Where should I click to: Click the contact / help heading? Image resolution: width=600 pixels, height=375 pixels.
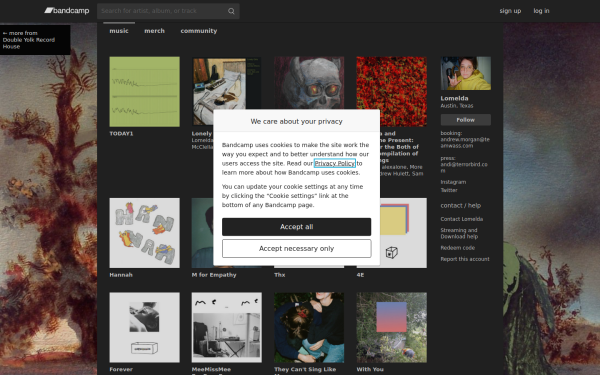click(x=461, y=205)
